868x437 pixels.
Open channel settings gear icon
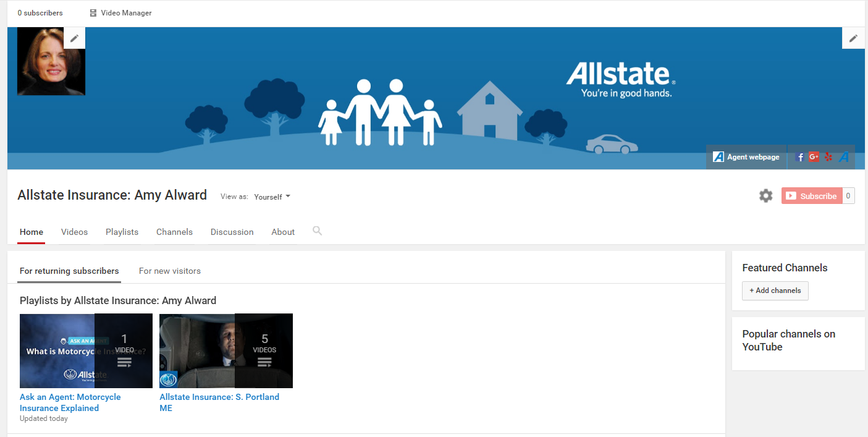(x=766, y=196)
